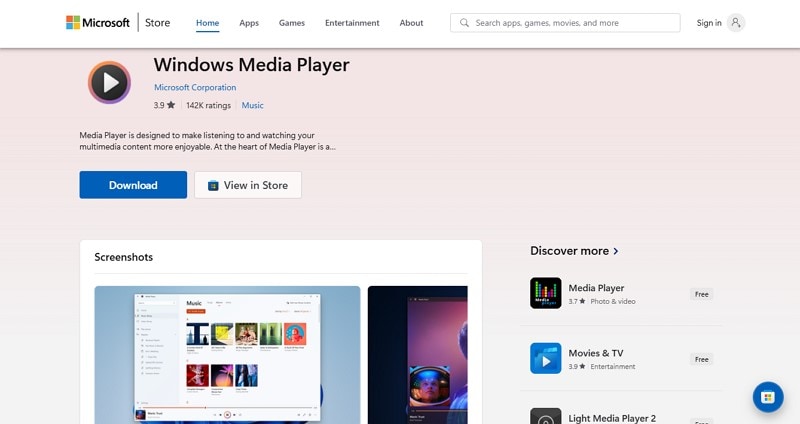Open the Media Player app title
The width and height of the screenshot is (800, 424).
click(x=596, y=288)
